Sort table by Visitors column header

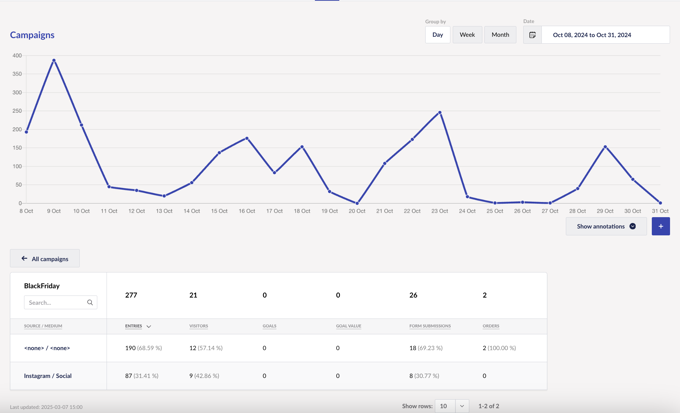[x=199, y=326]
